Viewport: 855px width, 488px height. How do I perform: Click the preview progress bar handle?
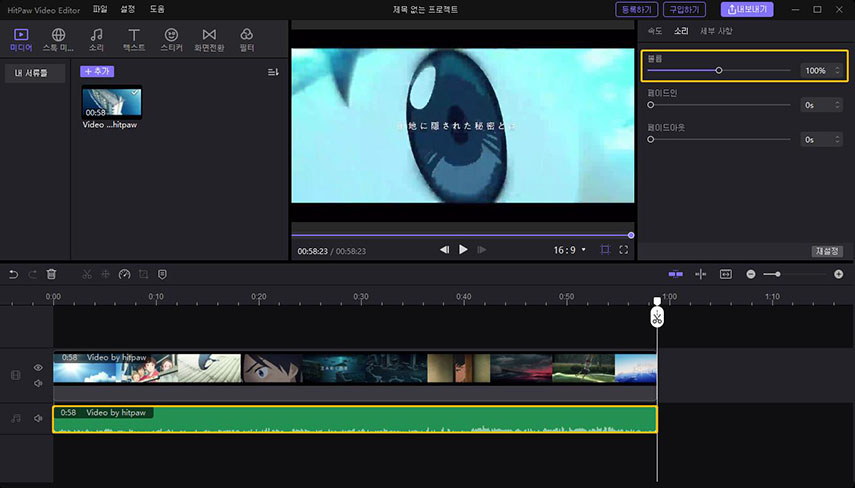tap(631, 236)
